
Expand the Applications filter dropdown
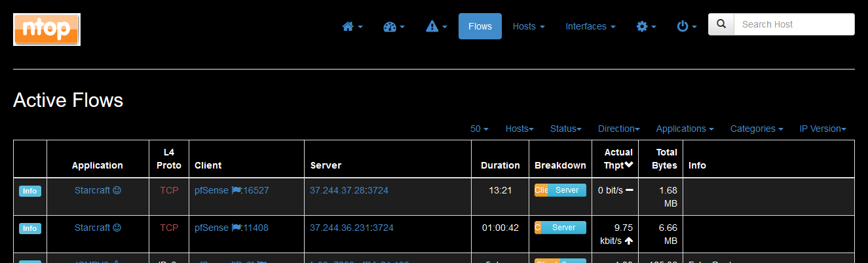[685, 129]
